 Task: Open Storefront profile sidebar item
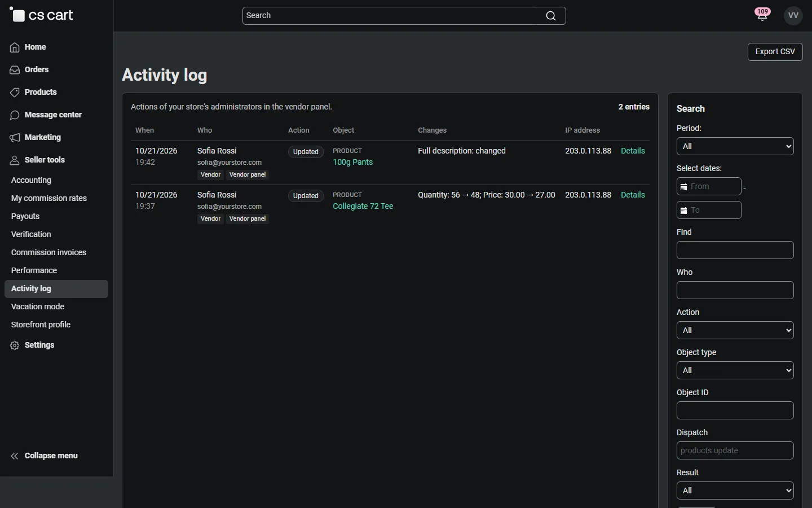pos(56,325)
